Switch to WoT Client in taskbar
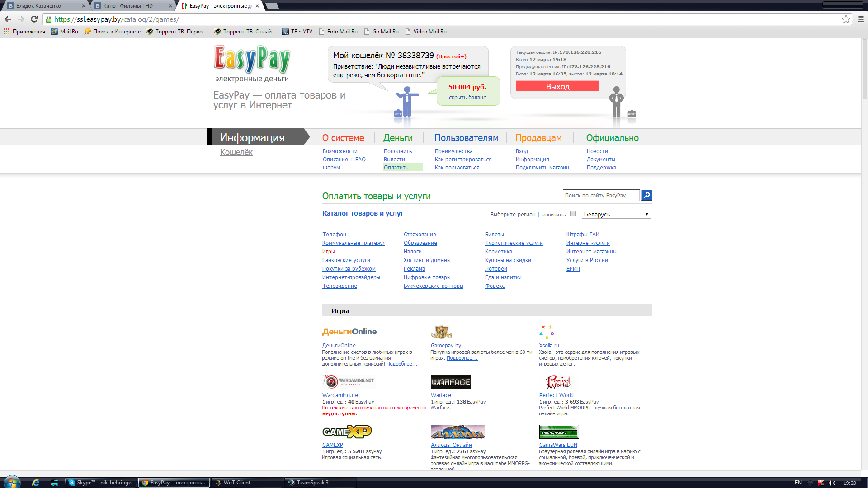Screen dimensions: 868x488 click(247, 483)
